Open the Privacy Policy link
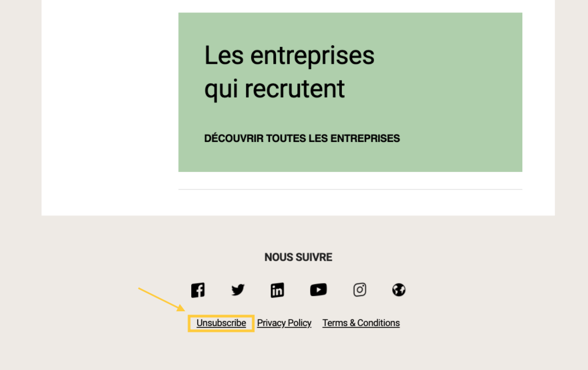 pos(284,323)
